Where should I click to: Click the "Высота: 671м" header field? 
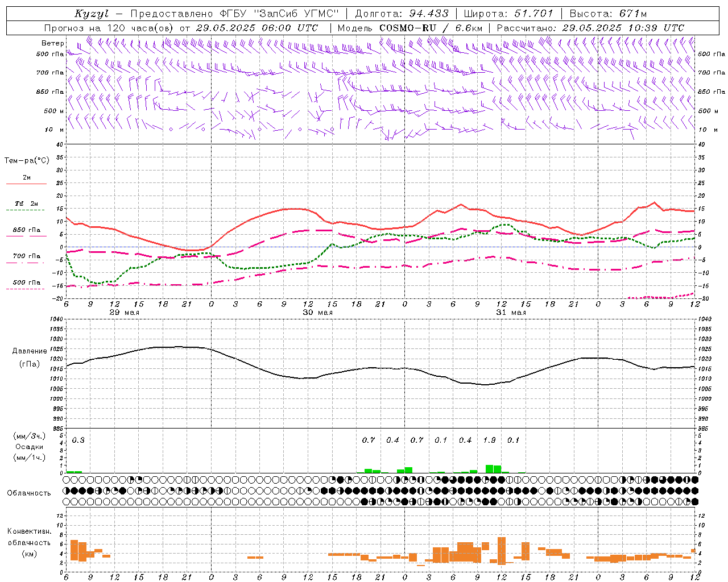point(608,14)
